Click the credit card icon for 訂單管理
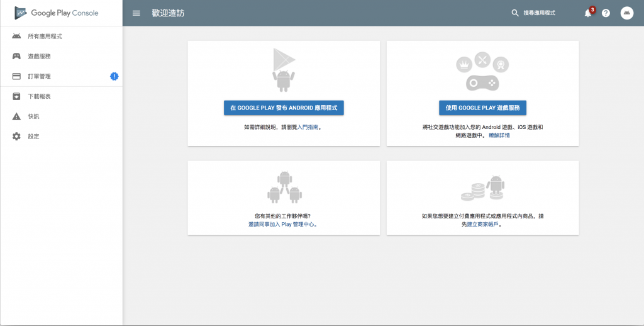The width and height of the screenshot is (644, 326). pyautogui.click(x=16, y=76)
